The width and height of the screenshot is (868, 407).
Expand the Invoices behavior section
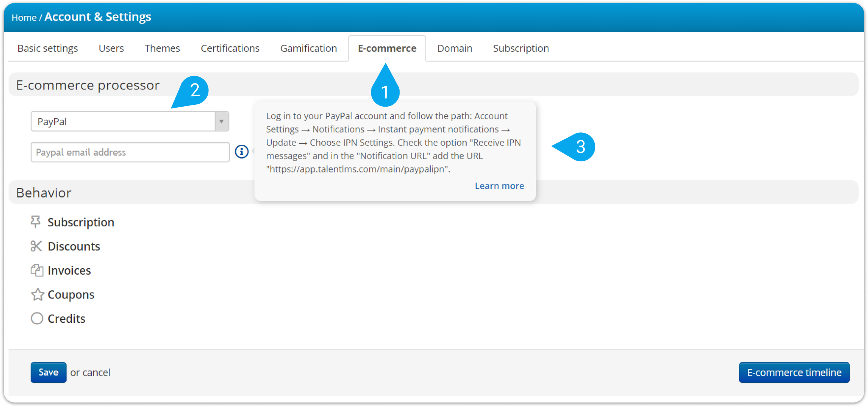69,270
